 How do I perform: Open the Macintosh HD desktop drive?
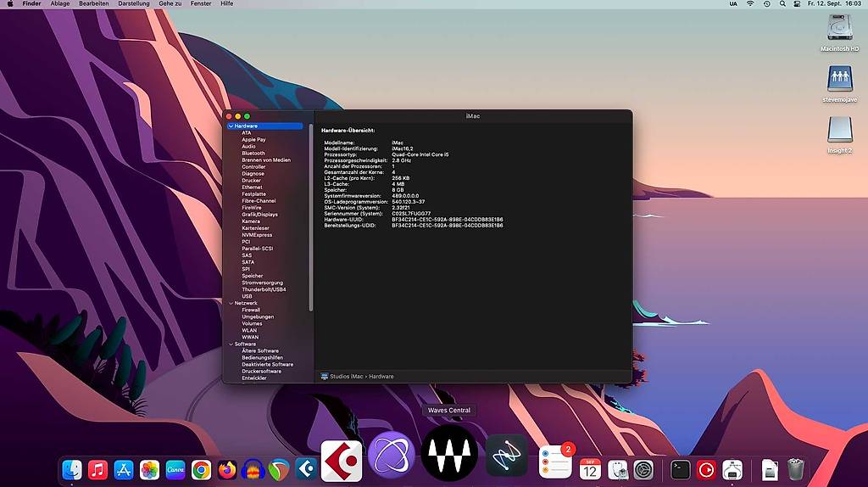pos(840,28)
